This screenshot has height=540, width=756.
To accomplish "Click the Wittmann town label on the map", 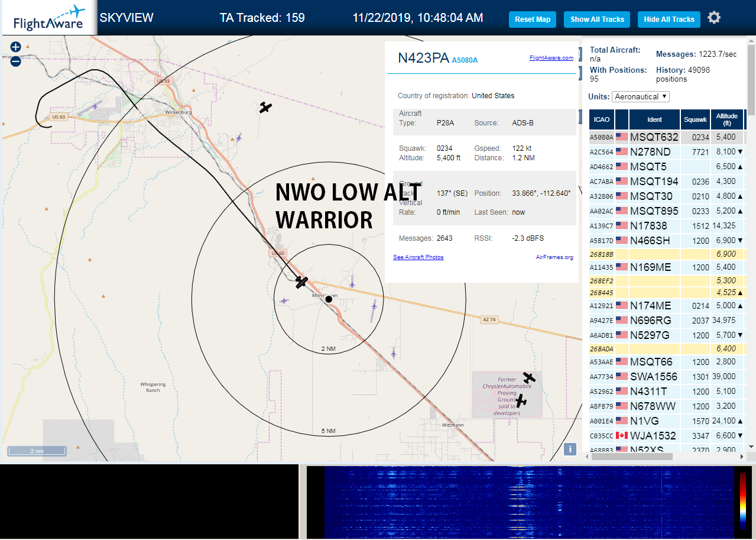I will (453, 425).
